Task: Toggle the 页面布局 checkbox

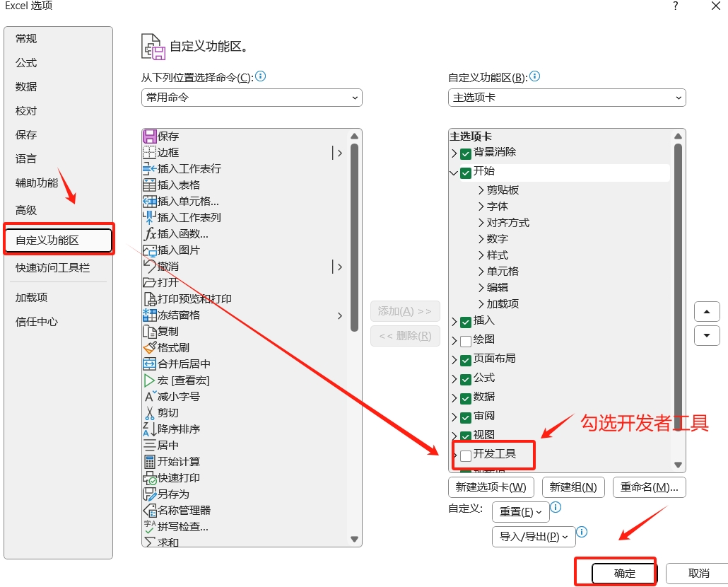Action: [x=466, y=361]
